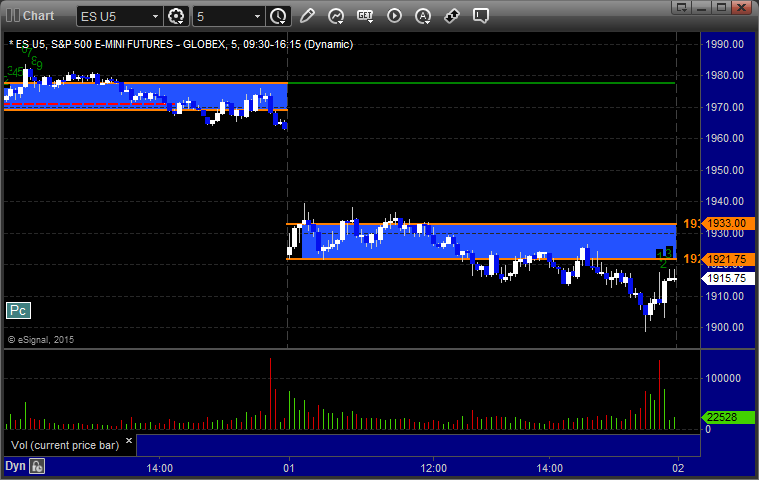Click the 1960.00 price axis label
The height and width of the screenshot is (480, 759).
[725, 138]
